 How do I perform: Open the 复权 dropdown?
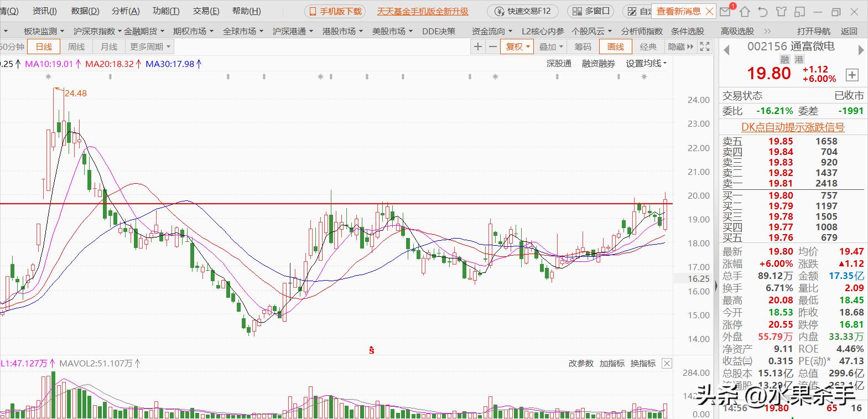[518, 47]
